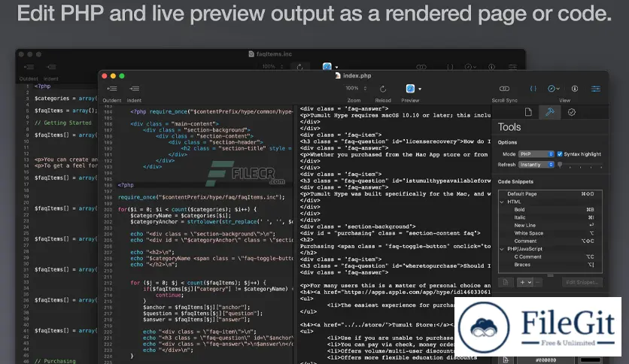Reload the preview in index.php window
Viewport: 629px width, 364px height.
click(383, 89)
